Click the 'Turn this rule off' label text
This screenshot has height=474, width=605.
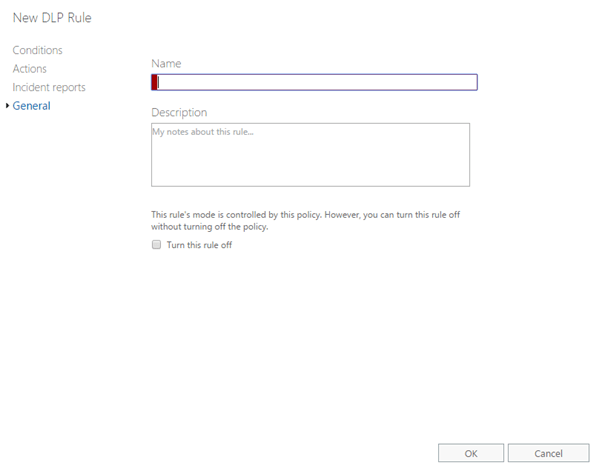199,245
